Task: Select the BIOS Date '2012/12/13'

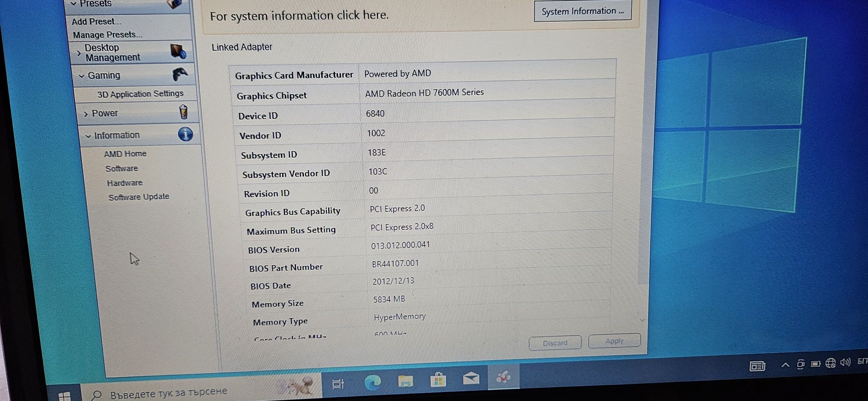Action: click(393, 281)
